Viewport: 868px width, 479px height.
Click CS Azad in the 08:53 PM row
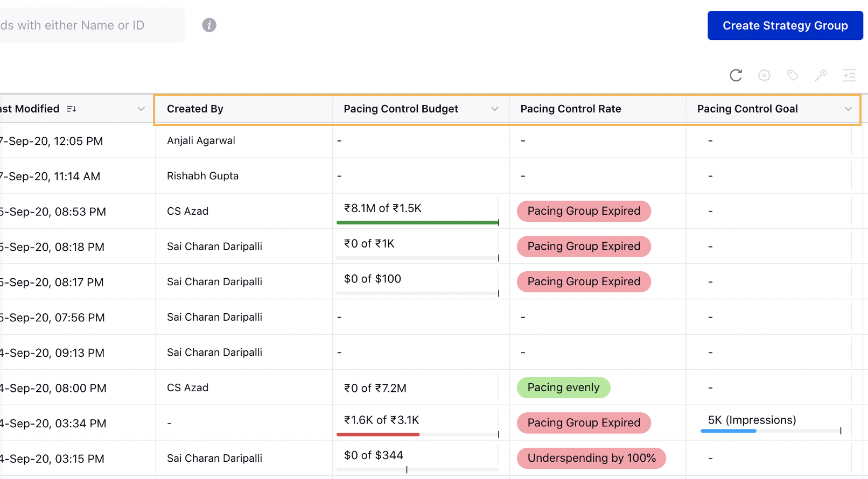(x=187, y=211)
